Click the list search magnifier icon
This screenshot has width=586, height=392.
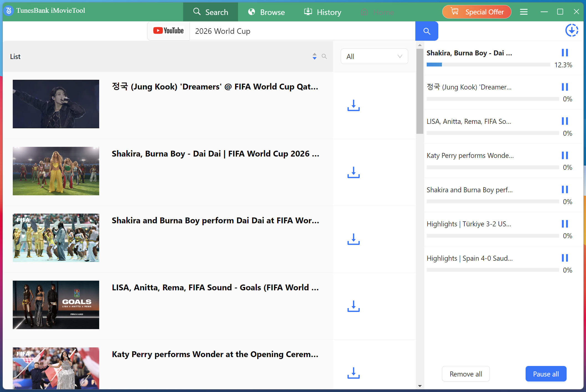point(324,56)
